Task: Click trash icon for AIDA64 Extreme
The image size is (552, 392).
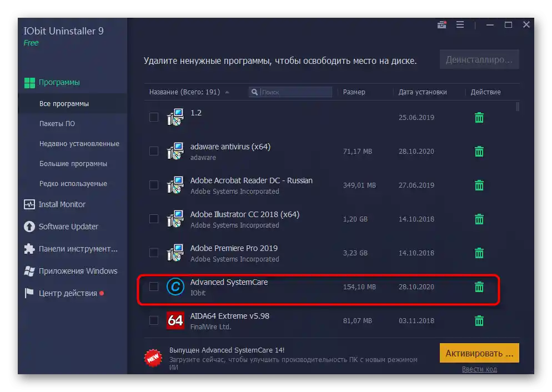Action: (479, 320)
